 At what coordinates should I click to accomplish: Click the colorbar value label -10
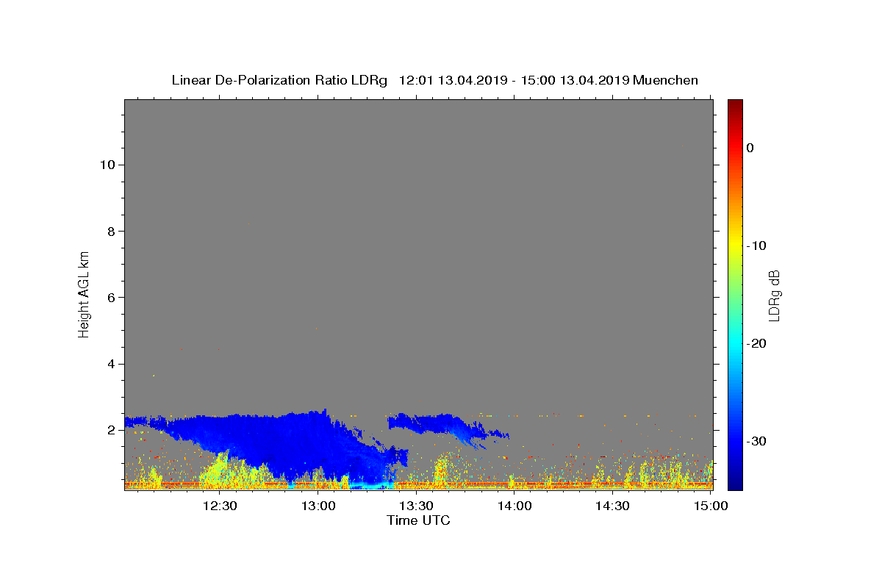click(756, 245)
